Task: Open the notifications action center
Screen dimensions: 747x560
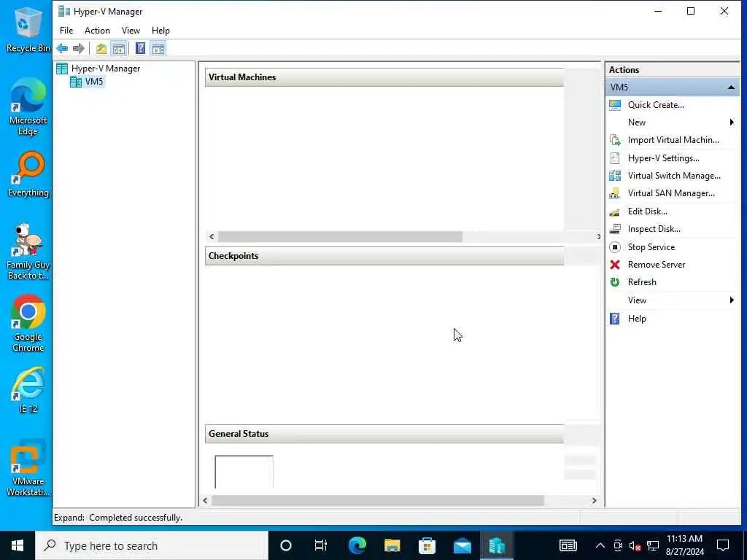Action: coord(723,545)
